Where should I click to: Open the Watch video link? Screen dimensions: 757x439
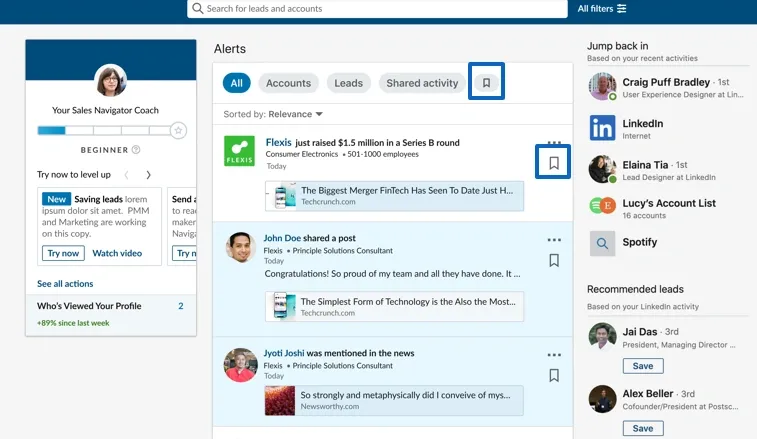117,253
